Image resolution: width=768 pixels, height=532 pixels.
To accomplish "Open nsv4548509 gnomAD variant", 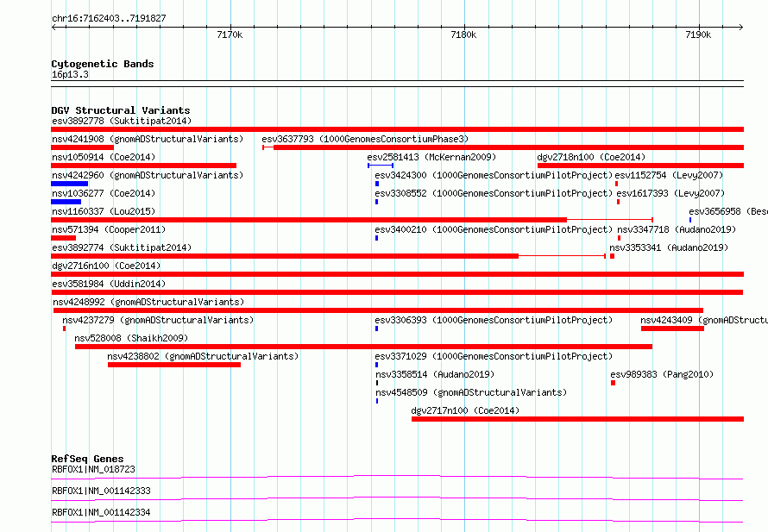I will click(471, 392).
